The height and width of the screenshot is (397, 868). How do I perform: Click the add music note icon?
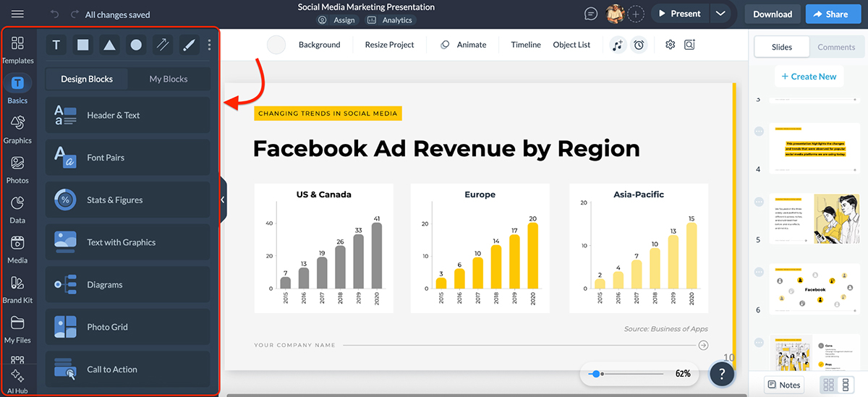click(617, 45)
